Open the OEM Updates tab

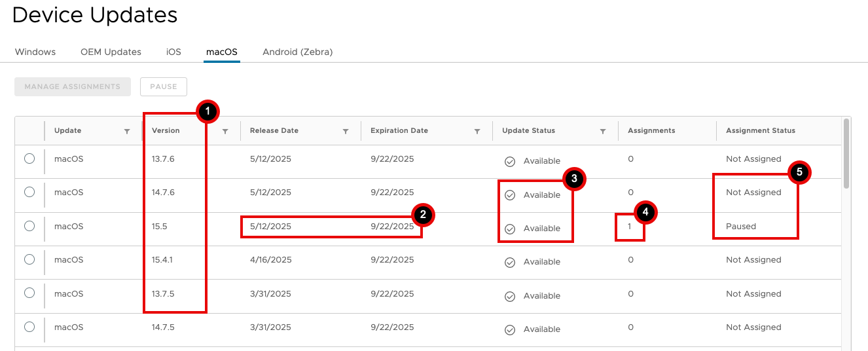[x=111, y=52]
